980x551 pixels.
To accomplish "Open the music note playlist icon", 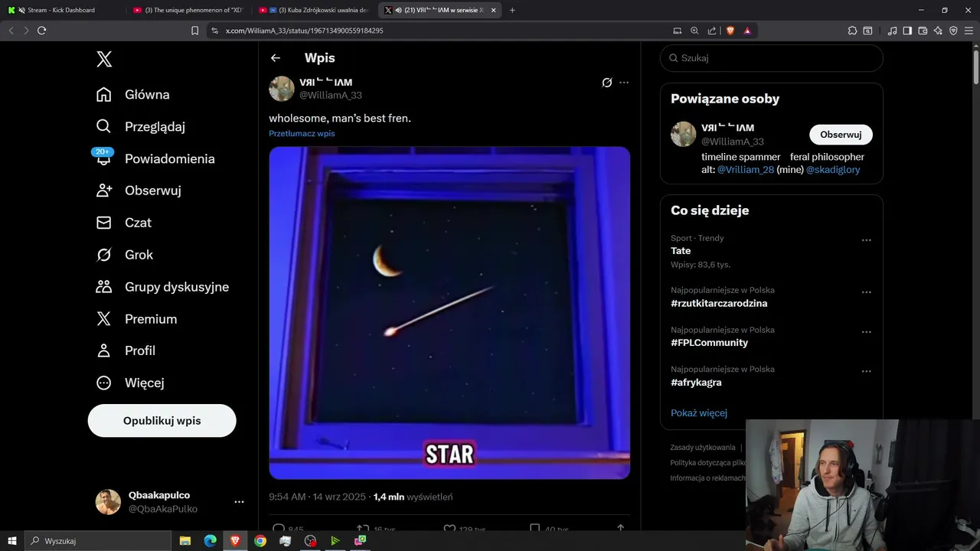I will pos(892,31).
